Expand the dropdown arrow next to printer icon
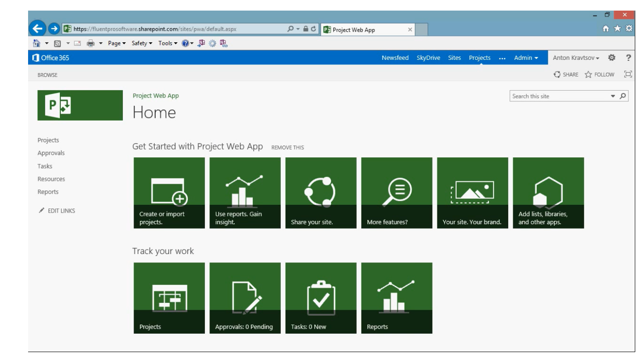This screenshot has width=644, height=359. (x=100, y=43)
